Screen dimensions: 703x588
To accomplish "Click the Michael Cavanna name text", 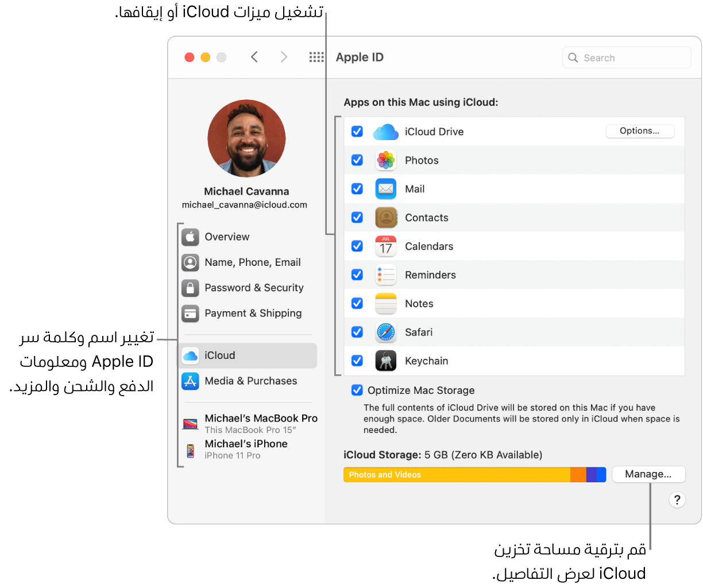I will (x=246, y=191).
